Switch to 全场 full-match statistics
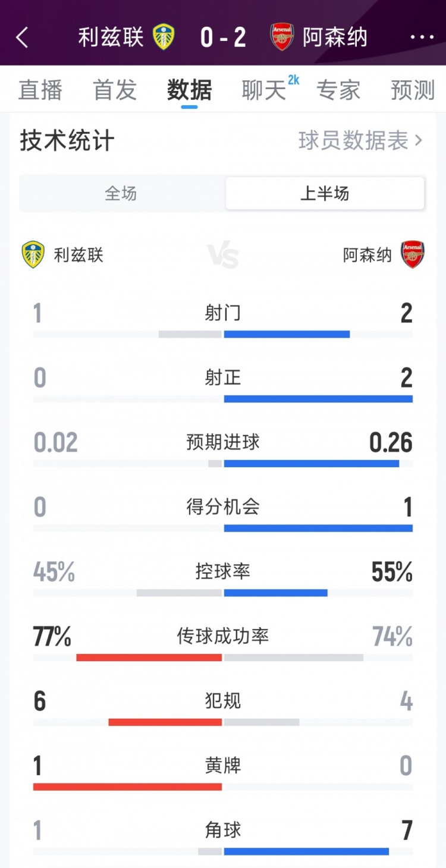446x868 pixels. 121,193
